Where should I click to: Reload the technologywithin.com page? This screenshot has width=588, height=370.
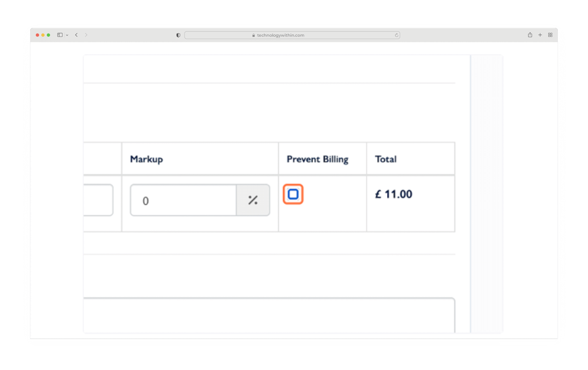pos(396,35)
